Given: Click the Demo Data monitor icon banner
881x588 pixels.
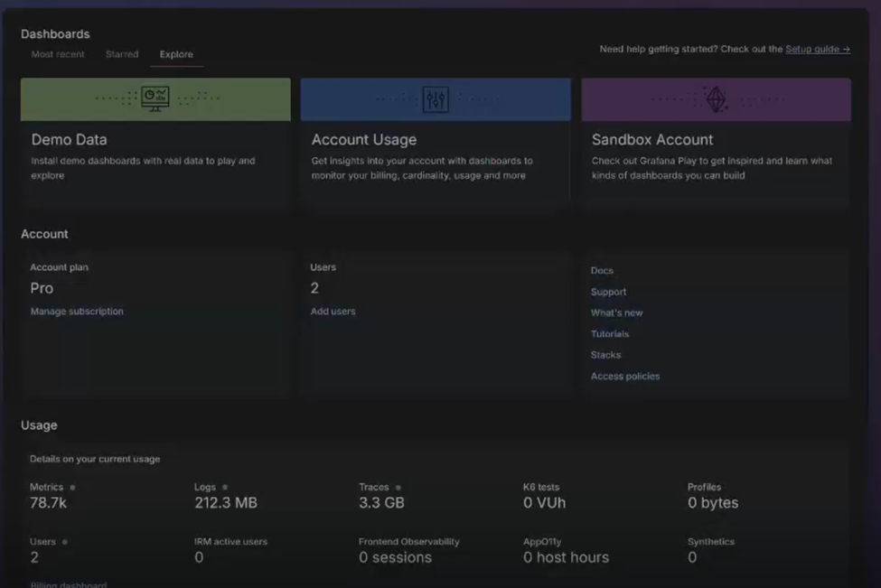Looking at the screenshot, I should click(155, 99).
